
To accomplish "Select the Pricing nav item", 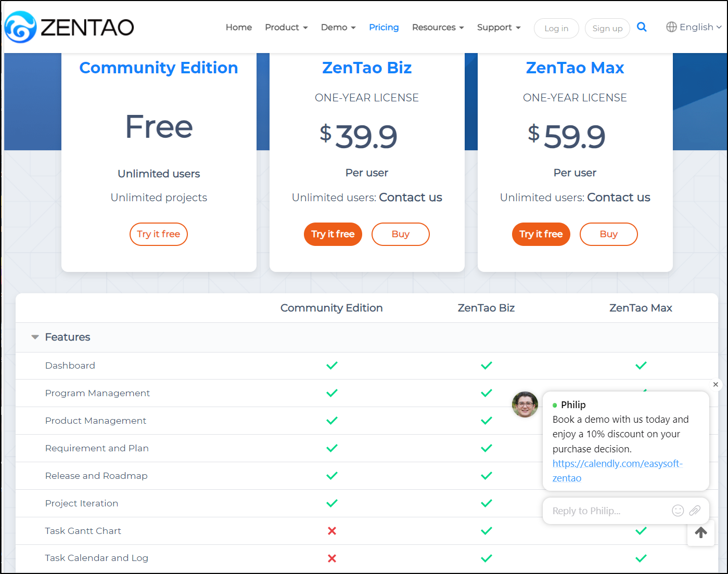I will (384, 27).
